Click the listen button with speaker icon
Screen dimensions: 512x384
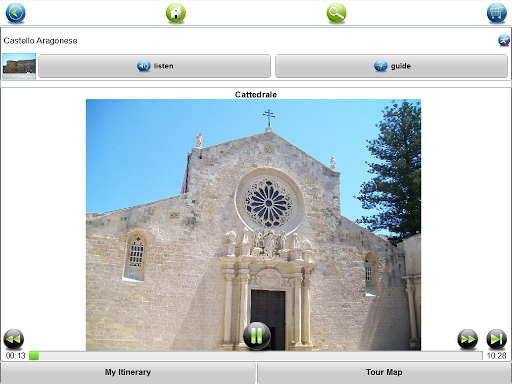[154, 66]
